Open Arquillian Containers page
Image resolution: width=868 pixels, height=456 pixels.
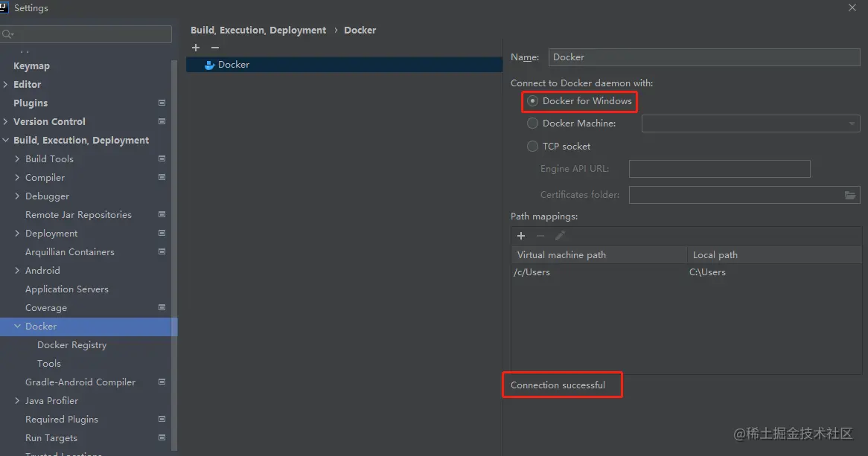point(70,251)
